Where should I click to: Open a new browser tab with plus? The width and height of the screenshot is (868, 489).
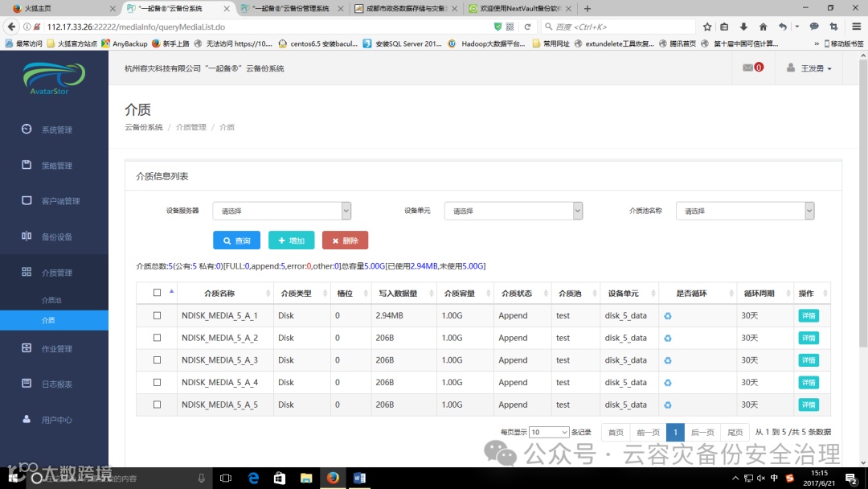(x=588, y=8)
